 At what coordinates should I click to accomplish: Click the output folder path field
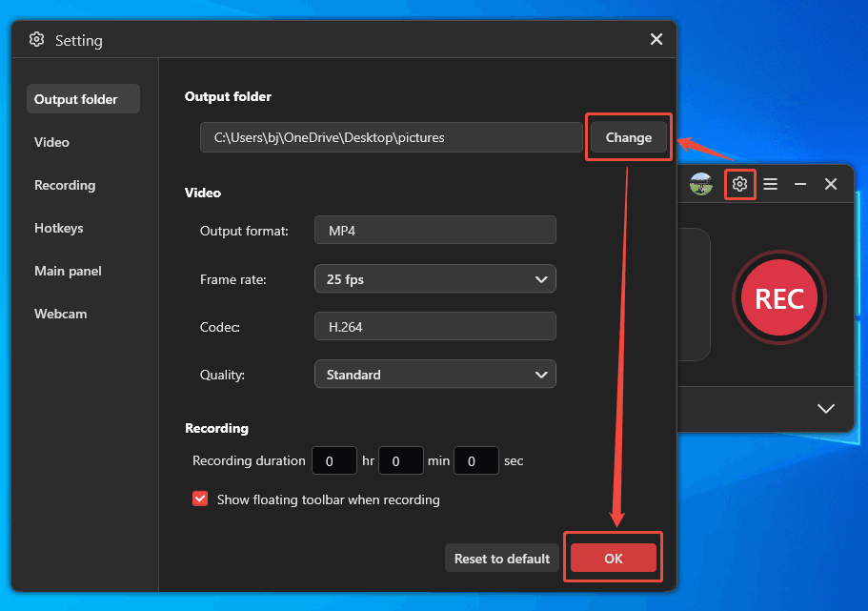pyautogui.click(x=391, y=137)
